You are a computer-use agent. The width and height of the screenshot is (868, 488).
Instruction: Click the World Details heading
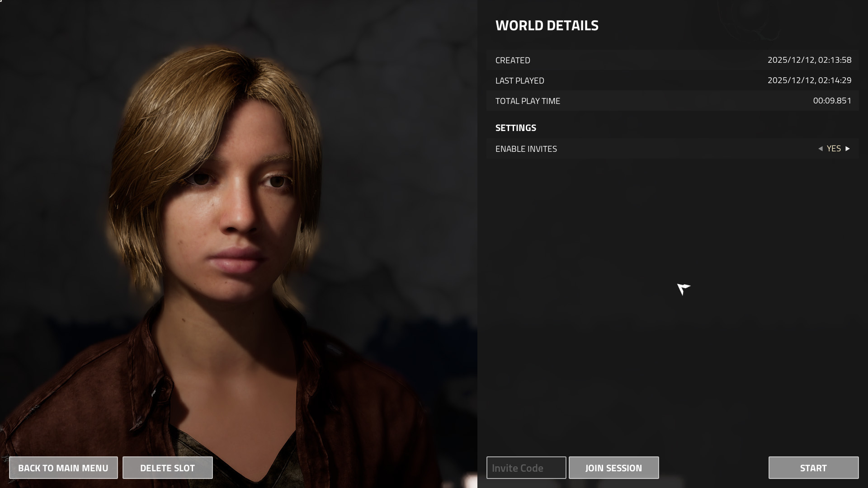[547, 26]
